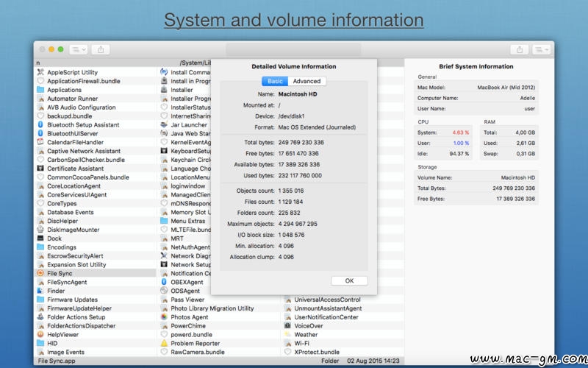This screenshot has width=588, height=368.
Task: Select the Menu Extras folder icon
Action: coord(164,221)
